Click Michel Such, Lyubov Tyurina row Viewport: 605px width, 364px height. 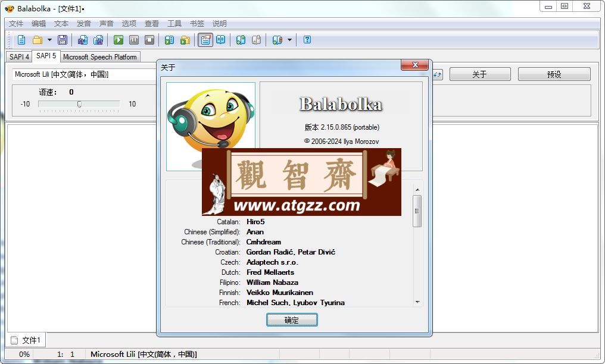295,303
